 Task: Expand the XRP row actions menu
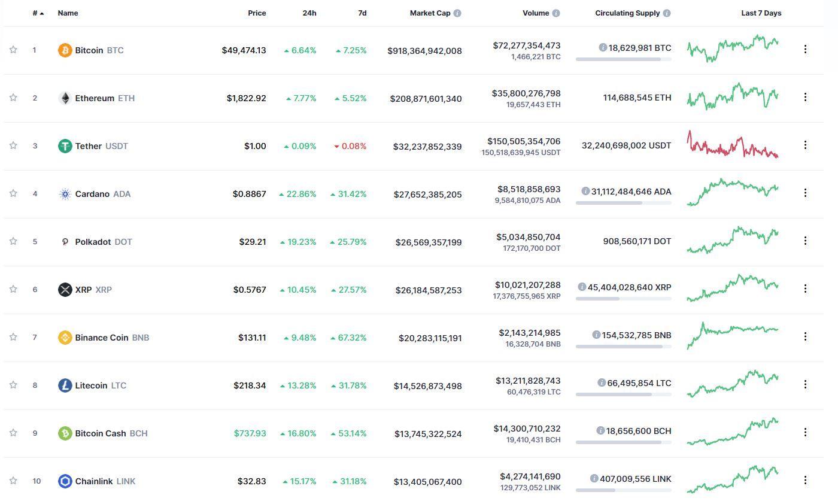coord(805,289)
